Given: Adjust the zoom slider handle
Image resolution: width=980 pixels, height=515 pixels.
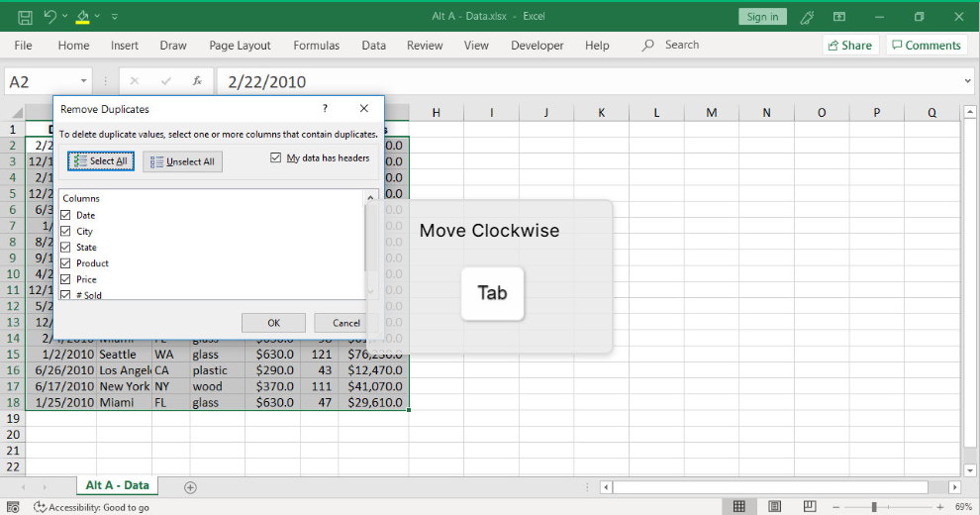Looking at the screenshot, I should [x=874, y=507].
